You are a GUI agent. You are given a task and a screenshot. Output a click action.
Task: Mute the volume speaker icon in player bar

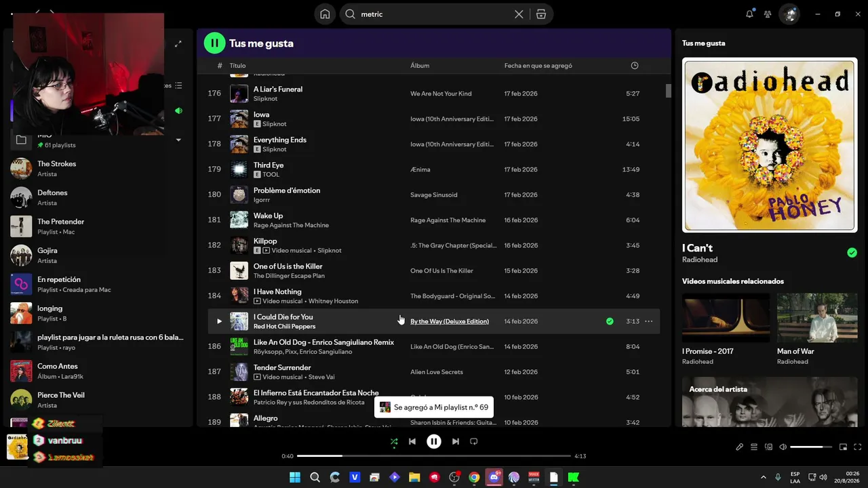[783, 447]
